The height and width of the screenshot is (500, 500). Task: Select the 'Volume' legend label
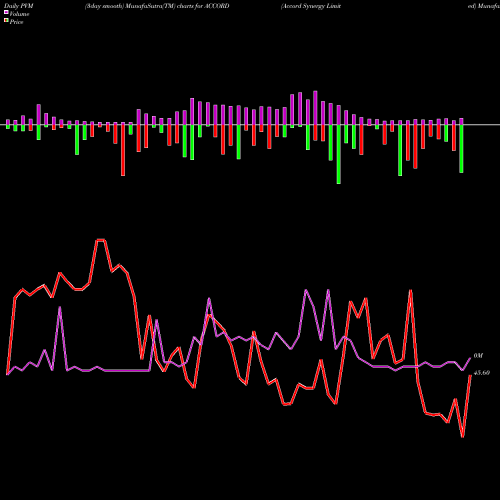19,14
